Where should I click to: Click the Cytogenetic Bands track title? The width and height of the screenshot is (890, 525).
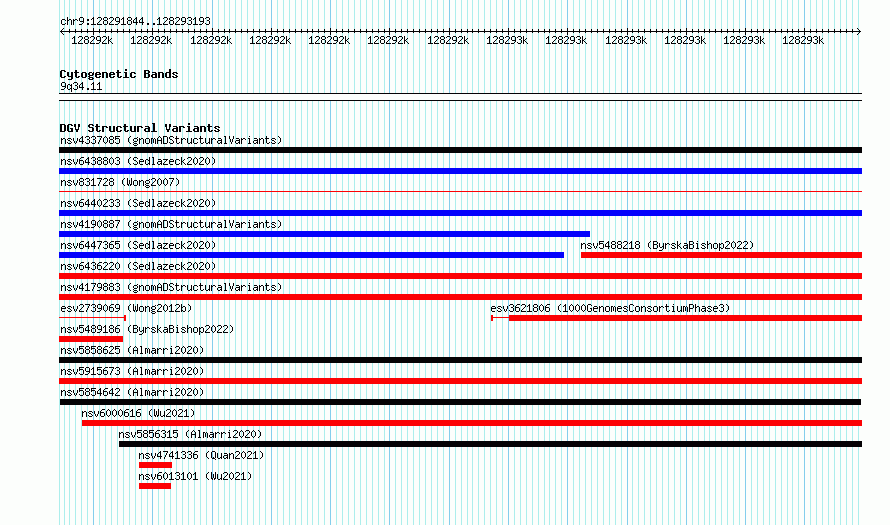coord(119,74)
